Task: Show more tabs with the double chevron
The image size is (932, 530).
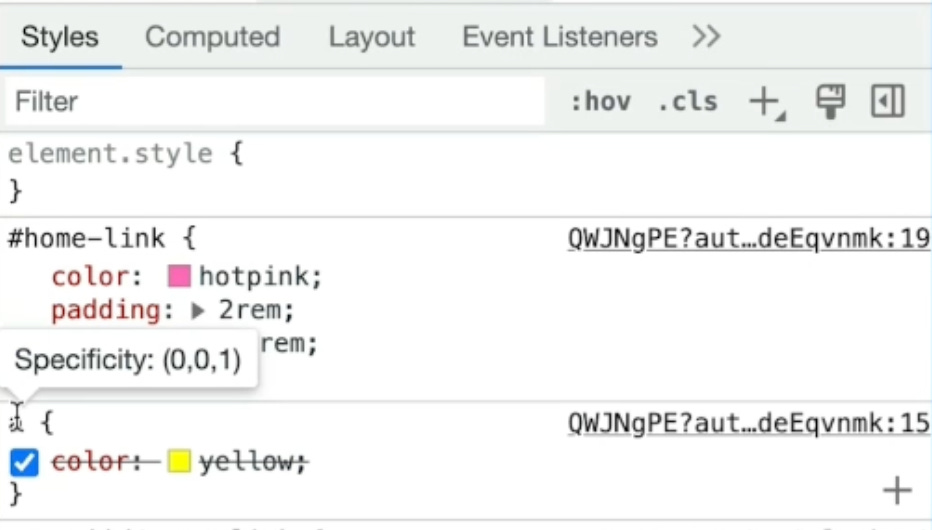Action: [x=706, y=37]
